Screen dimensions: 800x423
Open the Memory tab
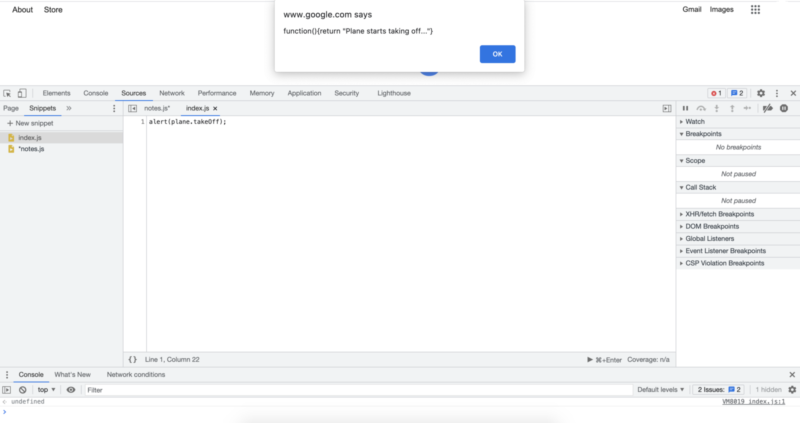point(262,93)
